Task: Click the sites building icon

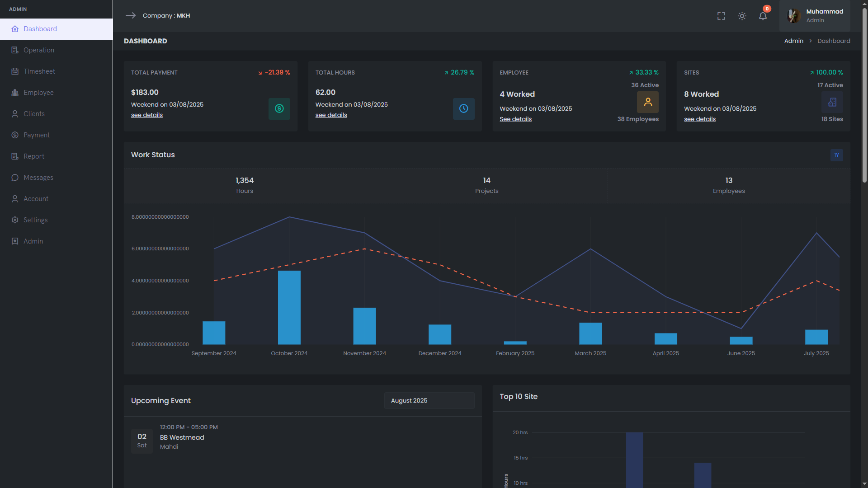Action: coord(832,102)
